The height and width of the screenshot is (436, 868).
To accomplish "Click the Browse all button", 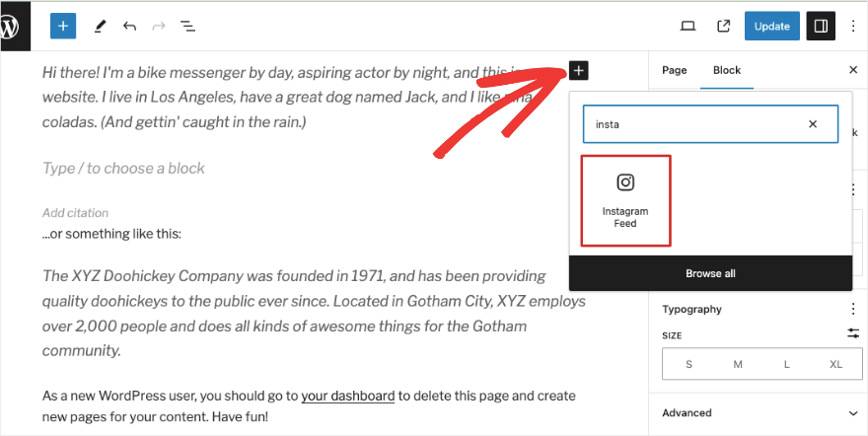I will point(710,273).
